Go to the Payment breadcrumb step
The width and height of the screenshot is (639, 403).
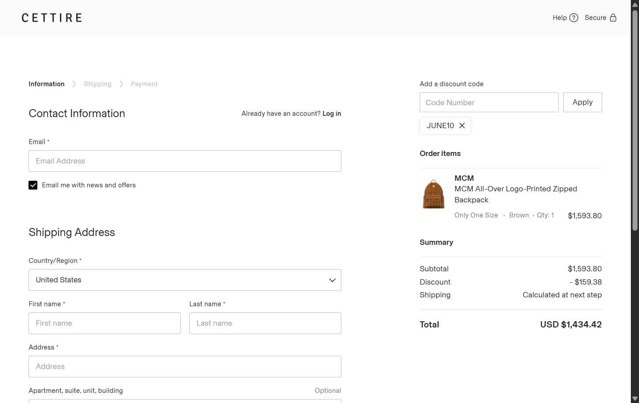144,84
